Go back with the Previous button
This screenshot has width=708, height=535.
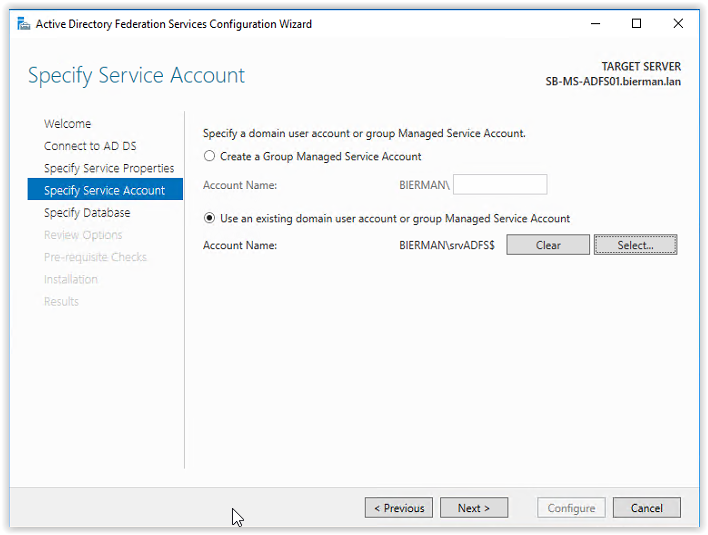coord(399,508)
